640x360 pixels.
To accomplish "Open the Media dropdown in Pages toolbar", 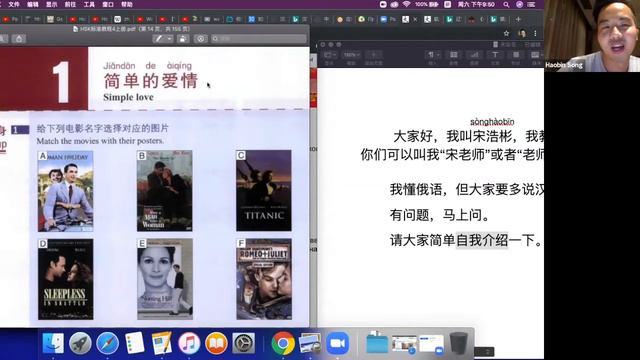I will [x=536, y=55].
